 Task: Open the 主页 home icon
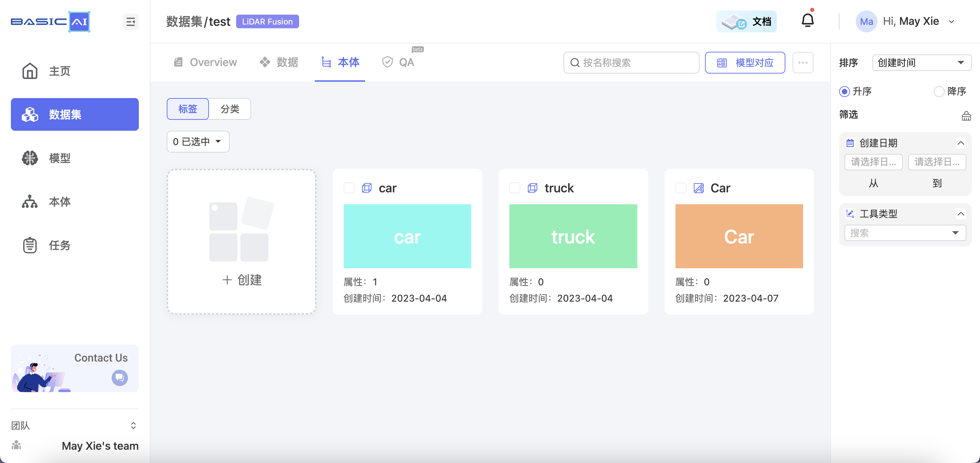coord(30,71)
